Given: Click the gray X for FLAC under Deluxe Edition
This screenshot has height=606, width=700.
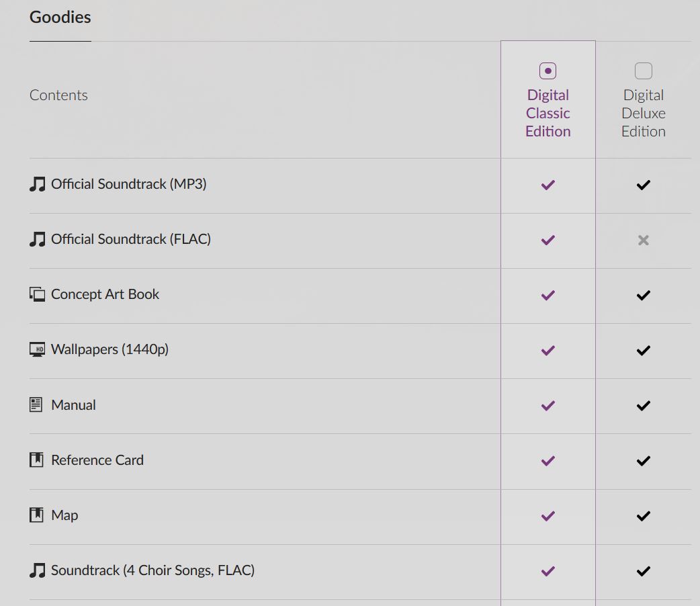Looking at the screenshot, I should pyautogui.click(x=644, y=241).
